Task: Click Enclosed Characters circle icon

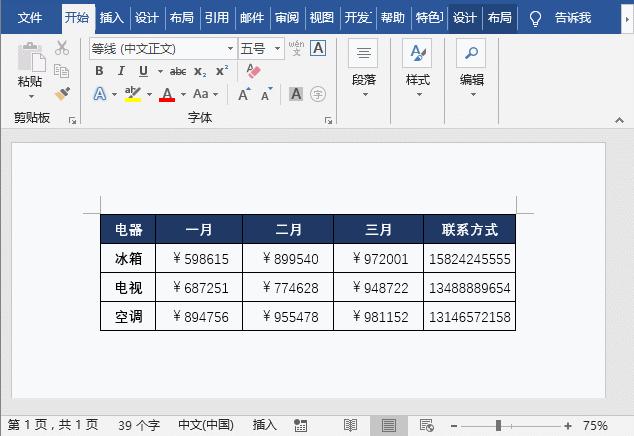Action: (x=318, y=94)
